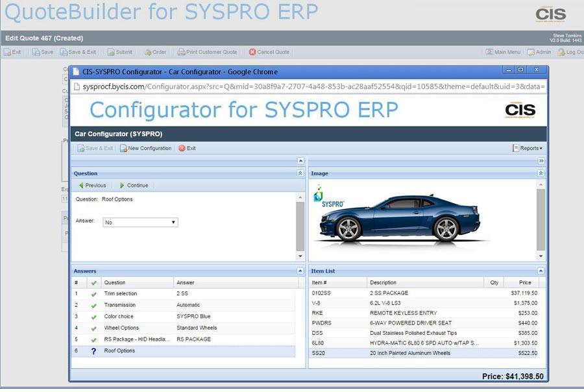This screenshot has width=584, height=392.
Task: Click the Main Menu icon
Action: [x=490, y=52]
